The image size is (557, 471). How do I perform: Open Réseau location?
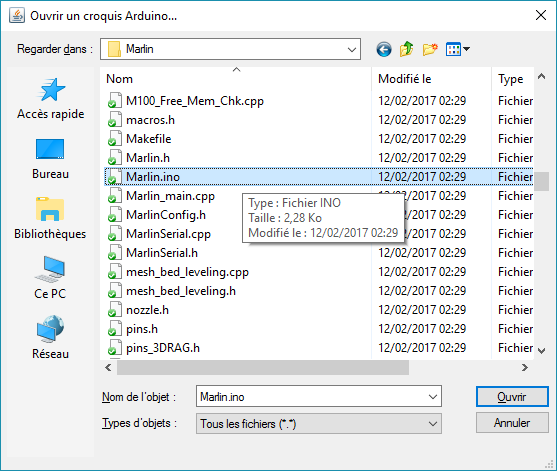point(50,337)
